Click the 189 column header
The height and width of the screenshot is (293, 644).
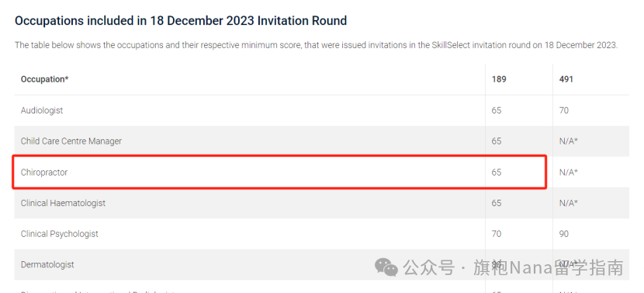(x=499, y=79)
